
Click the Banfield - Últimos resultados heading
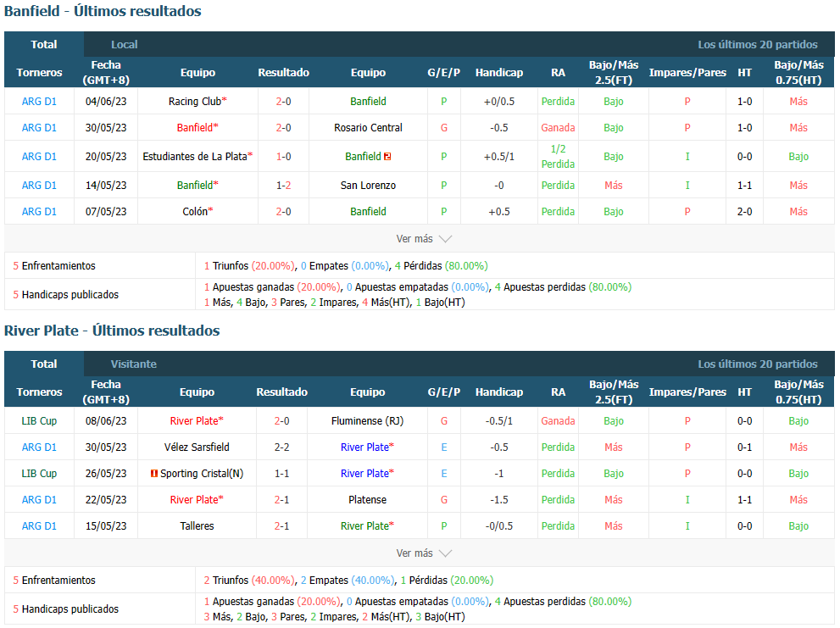103,11
